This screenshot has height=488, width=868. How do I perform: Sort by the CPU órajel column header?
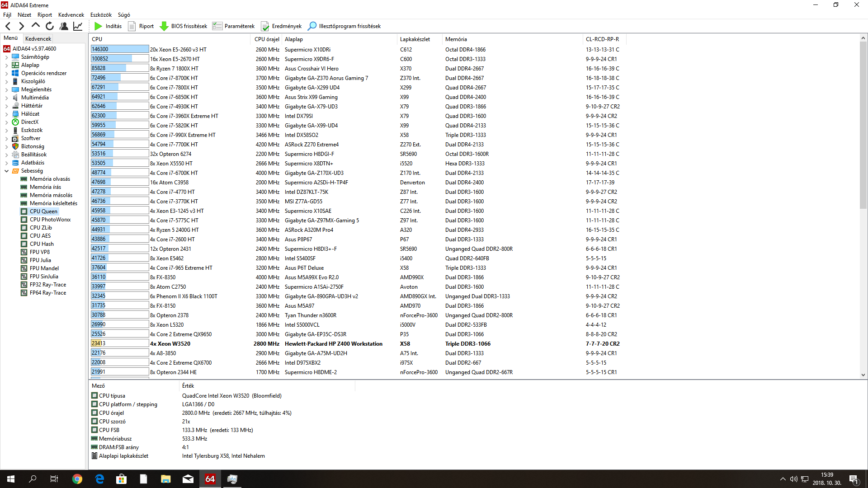[x=267, y=39]
